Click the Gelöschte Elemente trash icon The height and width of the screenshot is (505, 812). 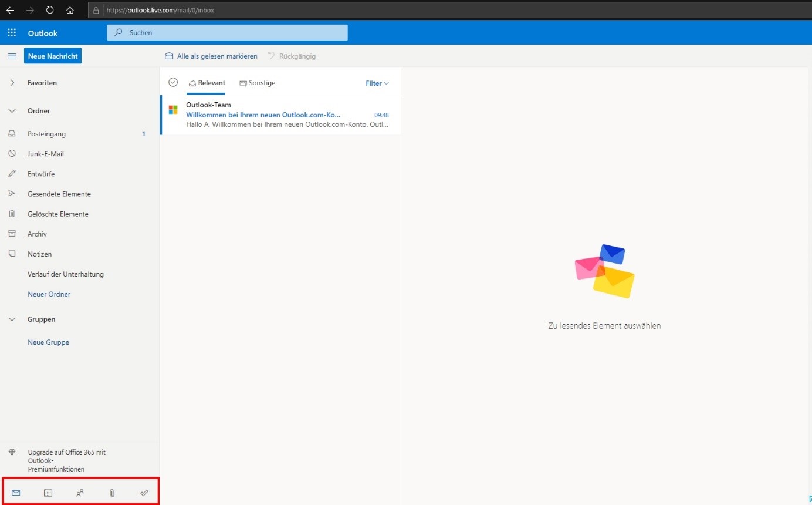12,214
